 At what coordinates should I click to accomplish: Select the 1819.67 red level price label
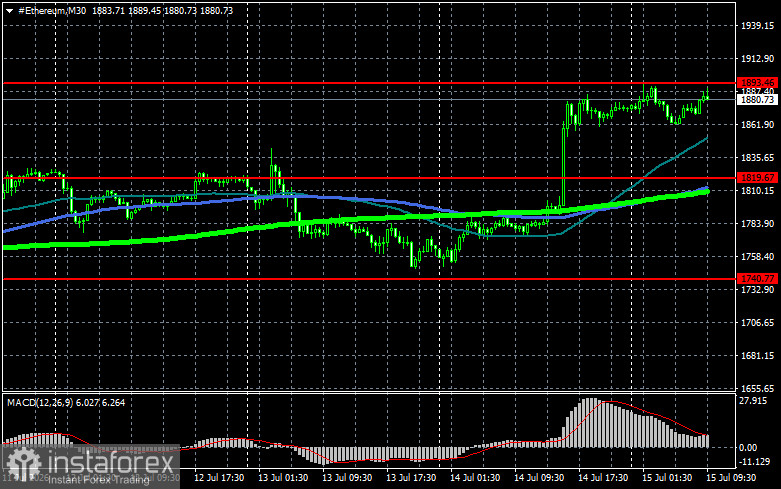[x=757, y=178]
